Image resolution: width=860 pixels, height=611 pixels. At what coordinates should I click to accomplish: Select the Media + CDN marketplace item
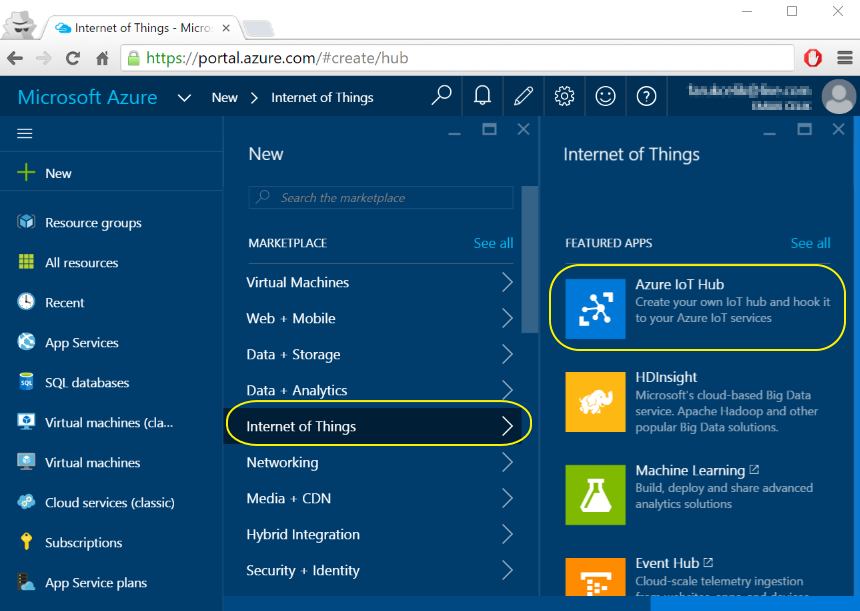click(379, 498)
